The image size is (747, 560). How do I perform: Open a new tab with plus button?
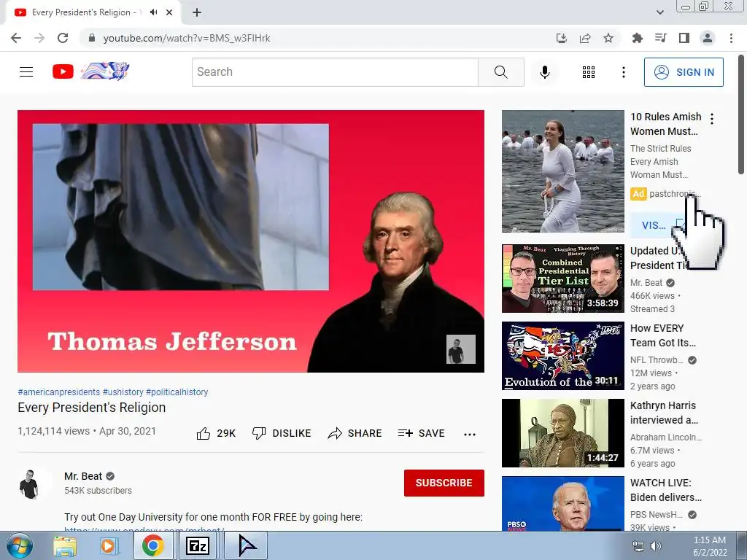pos(197,12)
